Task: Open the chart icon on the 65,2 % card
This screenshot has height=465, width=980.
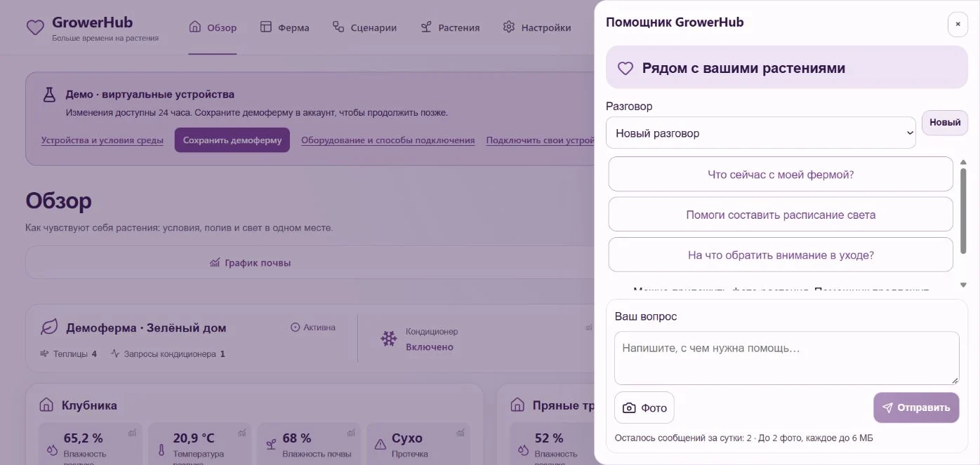Action: coord(133,433)
